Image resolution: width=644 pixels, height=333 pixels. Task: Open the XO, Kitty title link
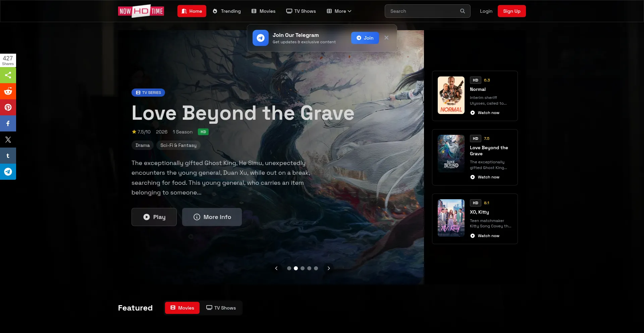tap(479, 212)
